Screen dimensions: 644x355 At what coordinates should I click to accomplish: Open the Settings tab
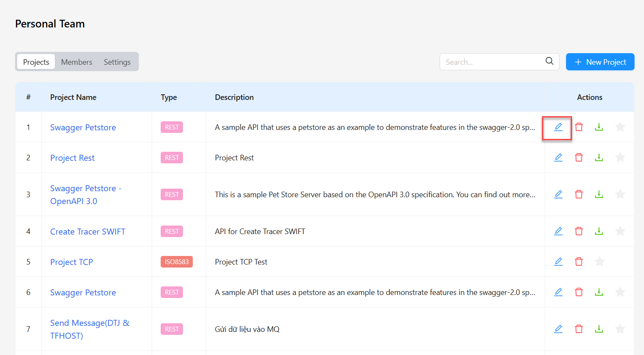[x=117, y=62]
